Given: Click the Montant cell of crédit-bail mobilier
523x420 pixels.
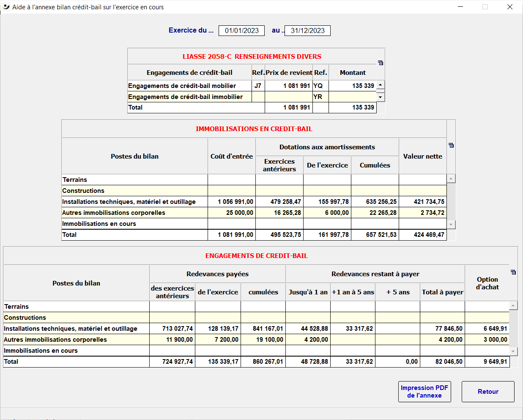Looking at the screenshot, I should coord(353,86).
